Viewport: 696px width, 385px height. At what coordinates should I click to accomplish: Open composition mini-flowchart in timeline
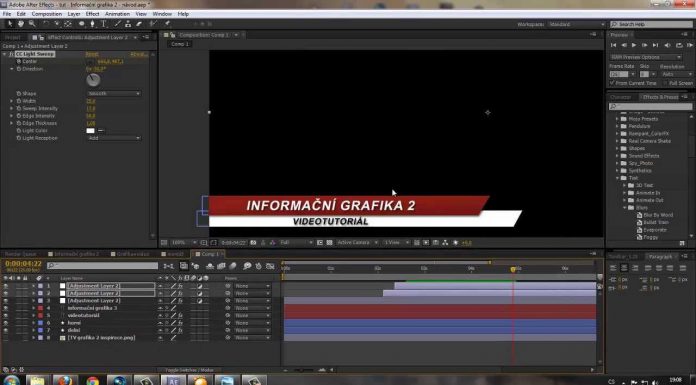click(168, 266)
